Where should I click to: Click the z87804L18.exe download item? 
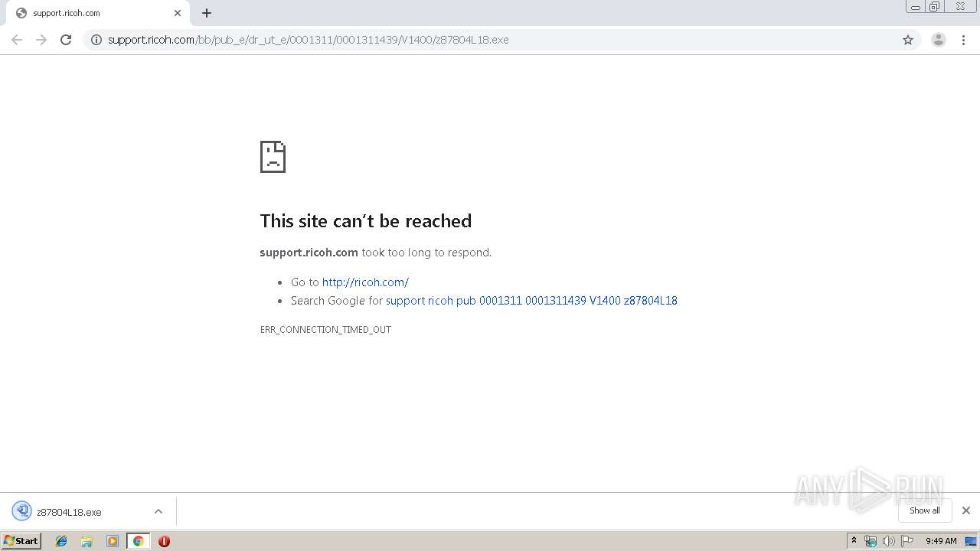tap(88, 512)
